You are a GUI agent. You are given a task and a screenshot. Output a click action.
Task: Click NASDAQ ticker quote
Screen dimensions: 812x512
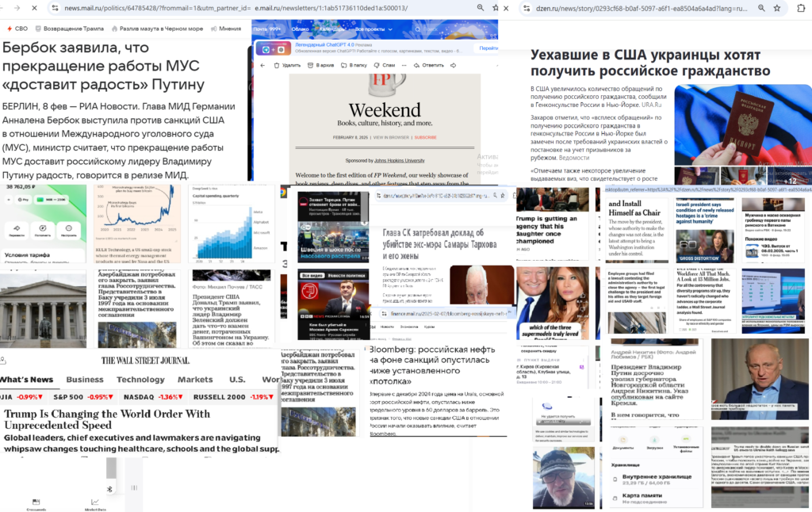tap(153, 397)
